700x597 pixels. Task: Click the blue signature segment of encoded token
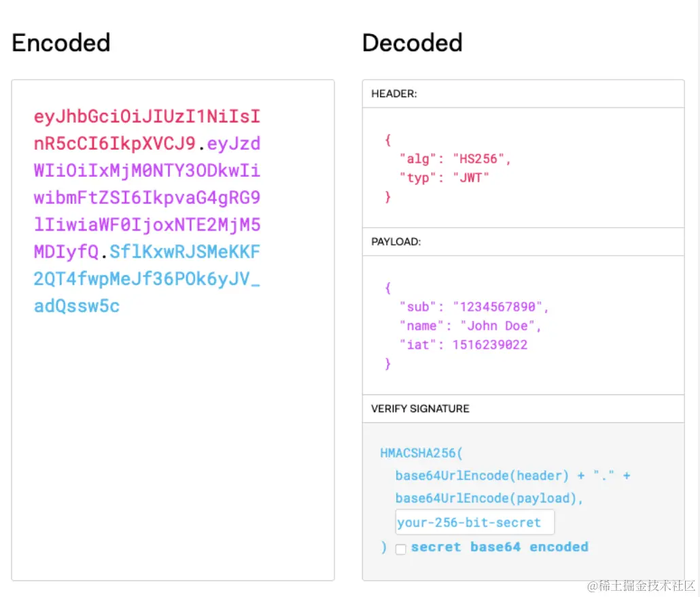pyautogui.click(x=147, y=279)
